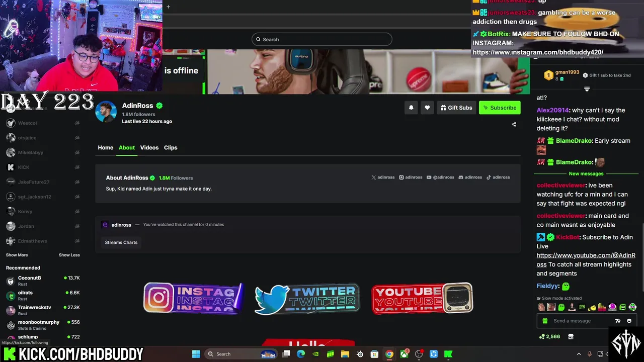This screenshot has height=362, width=644.
Task: Expand followed list with Show More
Action: pyautogui.click(x=17, y=255)
